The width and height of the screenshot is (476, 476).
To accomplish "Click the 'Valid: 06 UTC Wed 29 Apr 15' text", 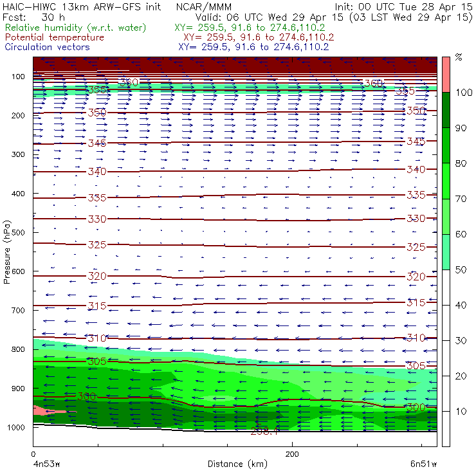I will 271,17.
